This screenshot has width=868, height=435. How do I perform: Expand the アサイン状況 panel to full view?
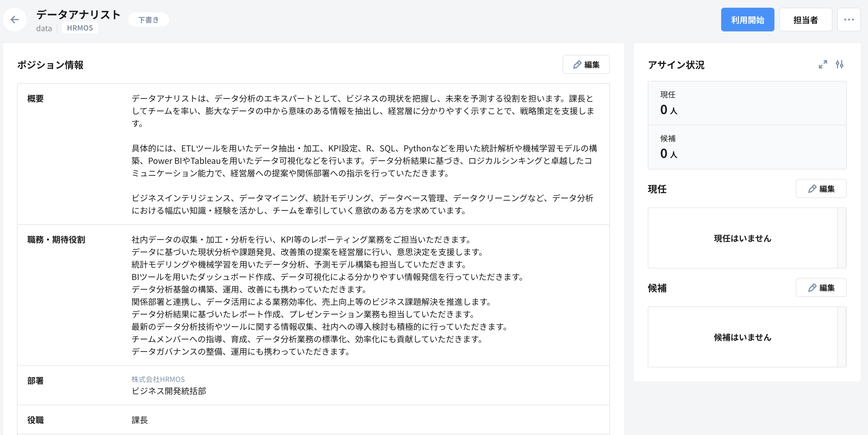coord(823,65)
